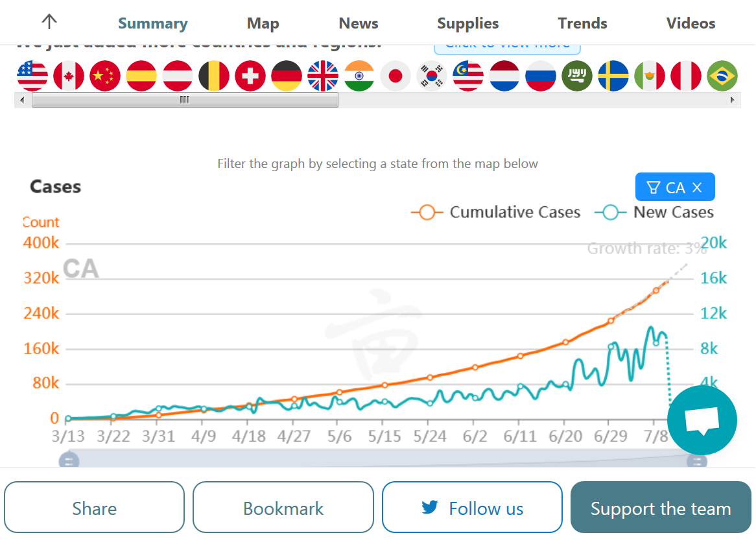Click the flag list left scroll arrow
This screenshot has width=756, height=546.
click(21, 100)
